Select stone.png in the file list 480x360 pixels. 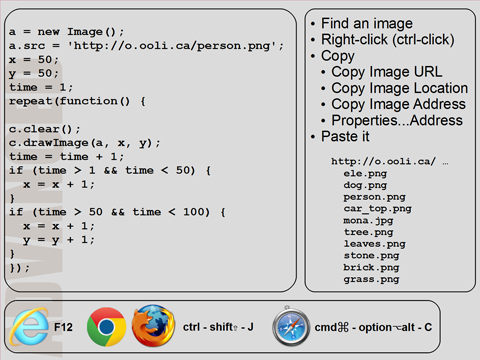(x=371, y=256)
